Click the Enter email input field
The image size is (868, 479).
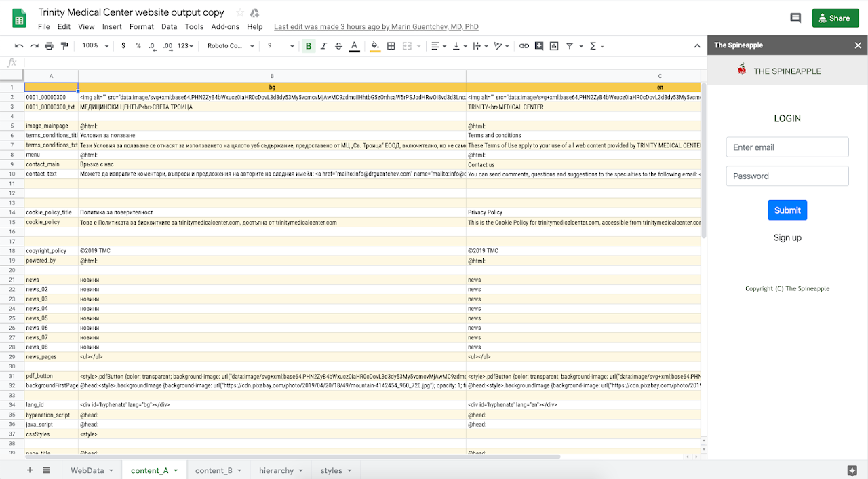[x=787, y=147]
